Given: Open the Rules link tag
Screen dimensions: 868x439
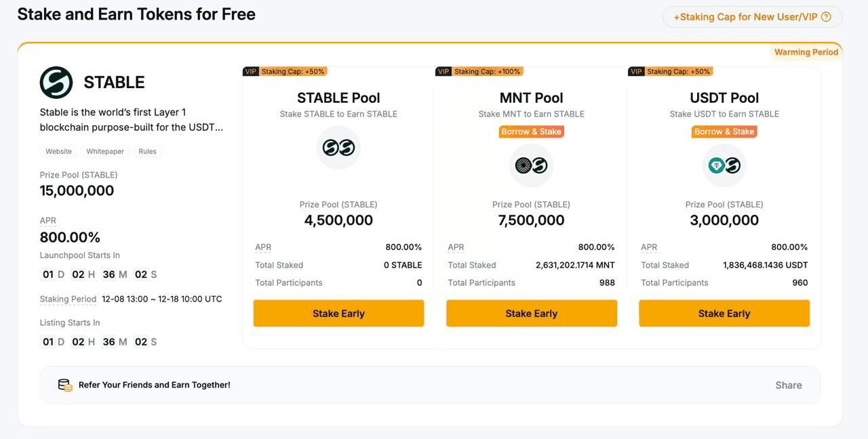Looking at the screenshot, I should click(x=147, y=151).
